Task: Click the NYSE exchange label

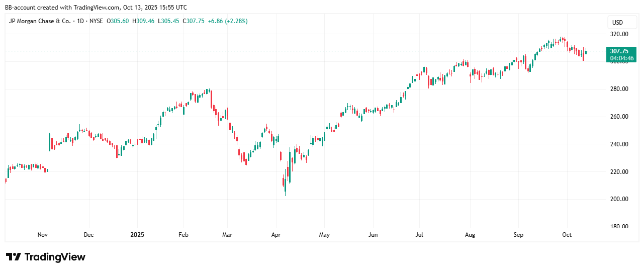Action: point(97,21)
